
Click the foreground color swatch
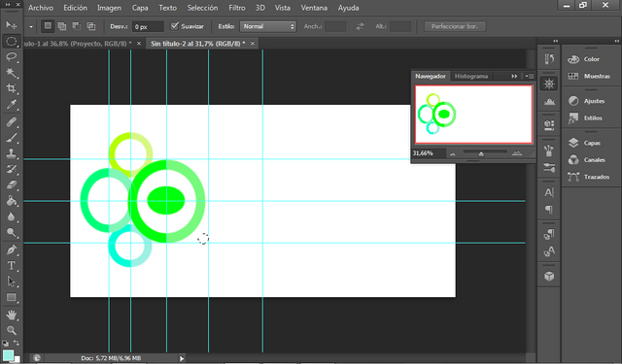click(8, 355)
